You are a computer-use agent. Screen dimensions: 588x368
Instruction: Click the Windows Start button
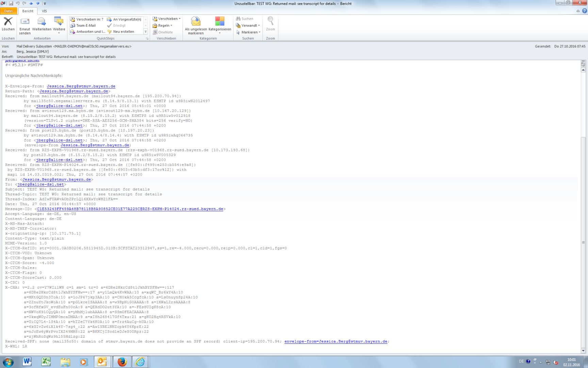(8, 362)
